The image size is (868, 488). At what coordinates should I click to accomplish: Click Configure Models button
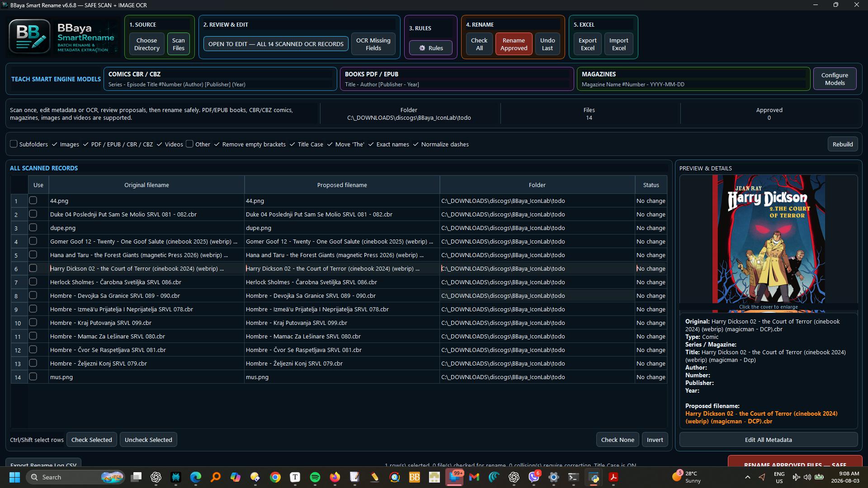pyautogui.click(x=835, y=79)
